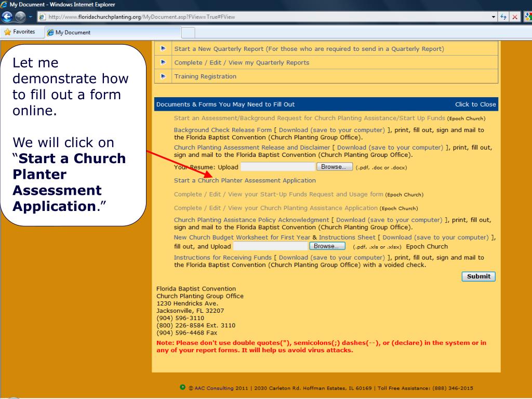The image size is (532, 399).
Task: Click the browser Forward arrow button
Action: pos(20,16)
